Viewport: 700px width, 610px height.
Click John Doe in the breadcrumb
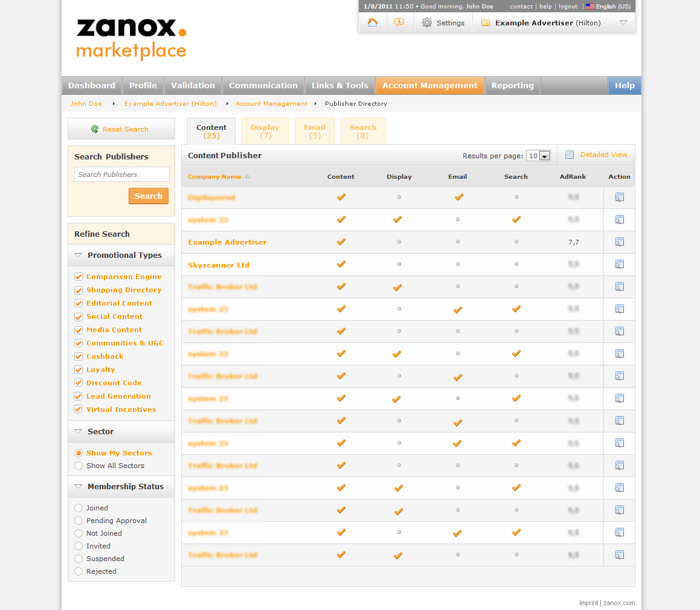[x=86, y=104]
